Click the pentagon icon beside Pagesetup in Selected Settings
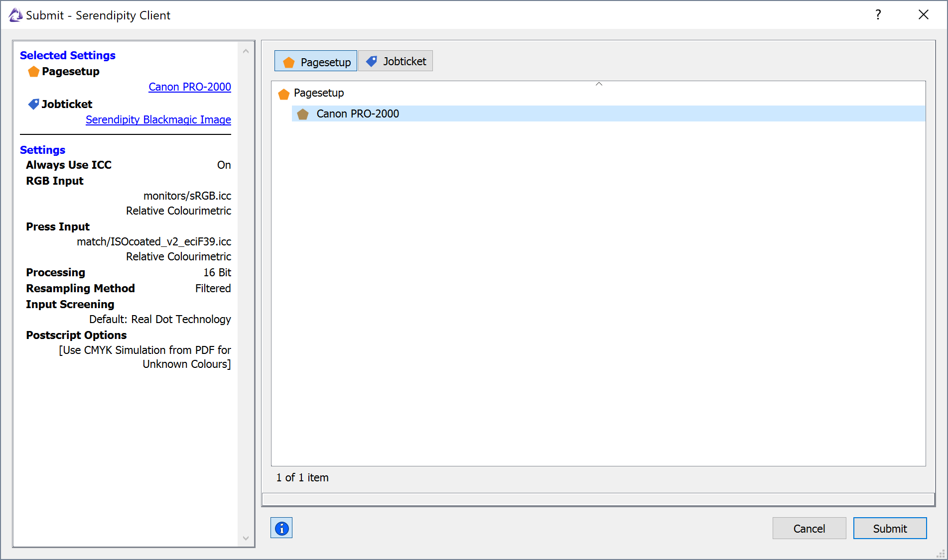 (33, 71)
